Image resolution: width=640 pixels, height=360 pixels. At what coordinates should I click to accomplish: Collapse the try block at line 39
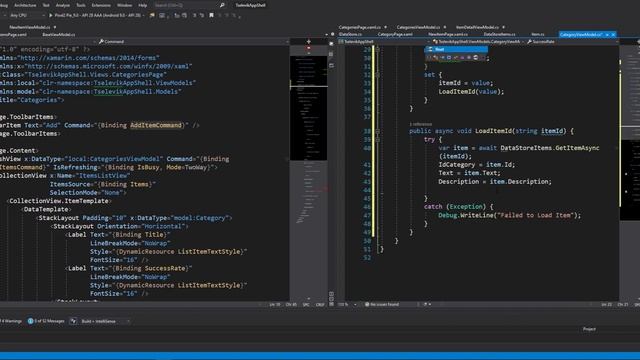378,140
